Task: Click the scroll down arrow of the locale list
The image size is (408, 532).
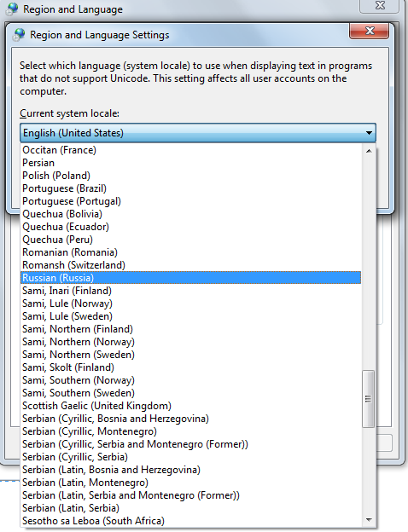Action: tap(369, 520)
